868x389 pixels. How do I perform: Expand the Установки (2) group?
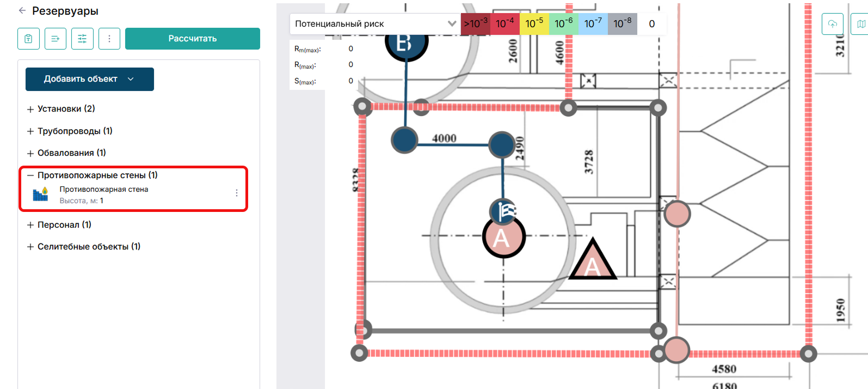pos(61,109)
